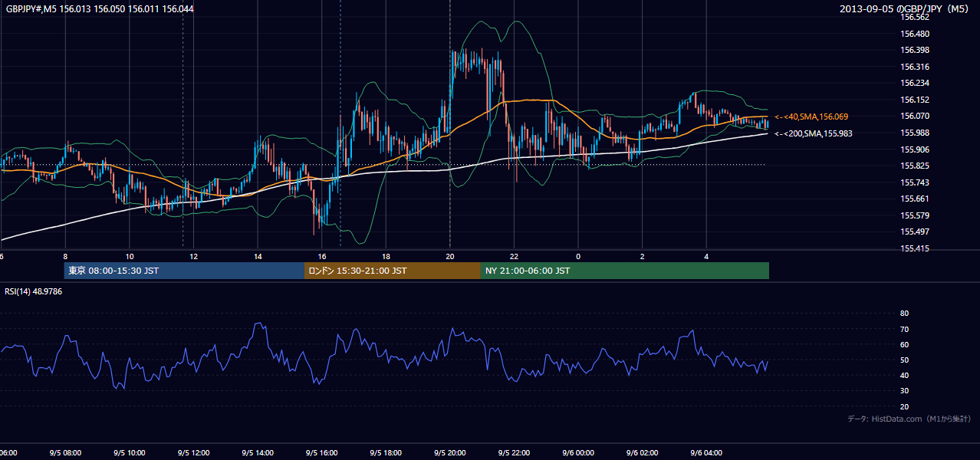Select the ロンドン 15:30-21:00 JST session bar
Viewport: 980px width, 460px height.
[393, 271]
